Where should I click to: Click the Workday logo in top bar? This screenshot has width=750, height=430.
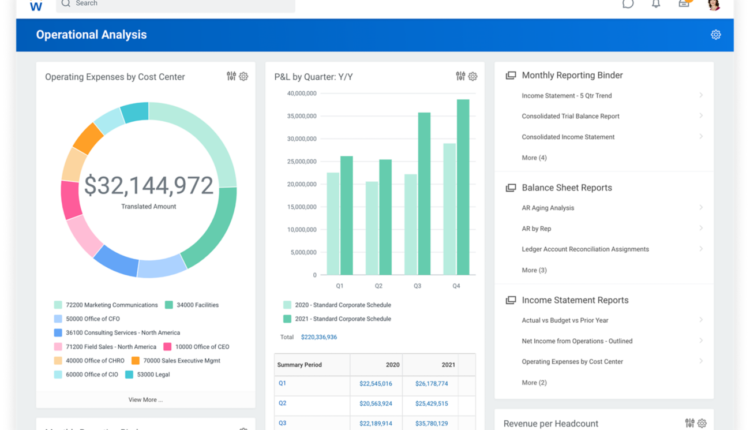point(36,5)
